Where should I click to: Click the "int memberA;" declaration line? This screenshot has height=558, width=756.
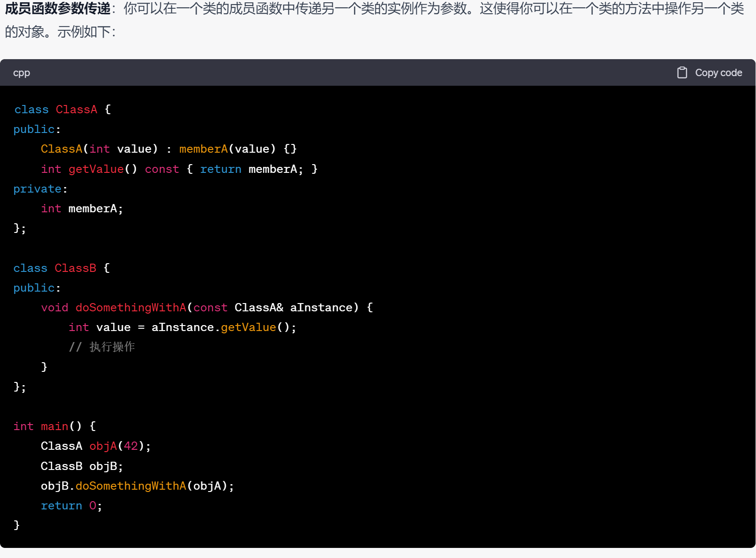(x=82, y=209)
